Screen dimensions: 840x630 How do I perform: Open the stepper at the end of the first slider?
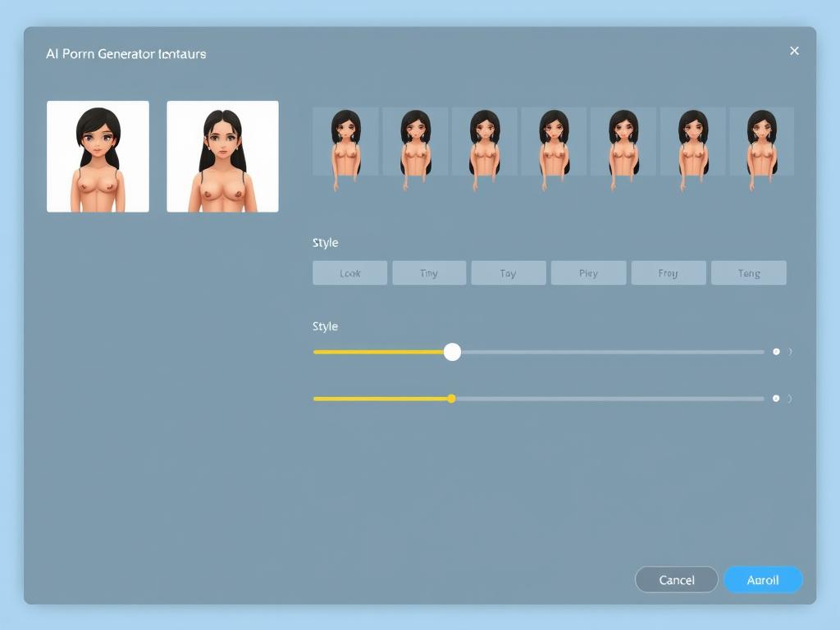coord(776,351)
